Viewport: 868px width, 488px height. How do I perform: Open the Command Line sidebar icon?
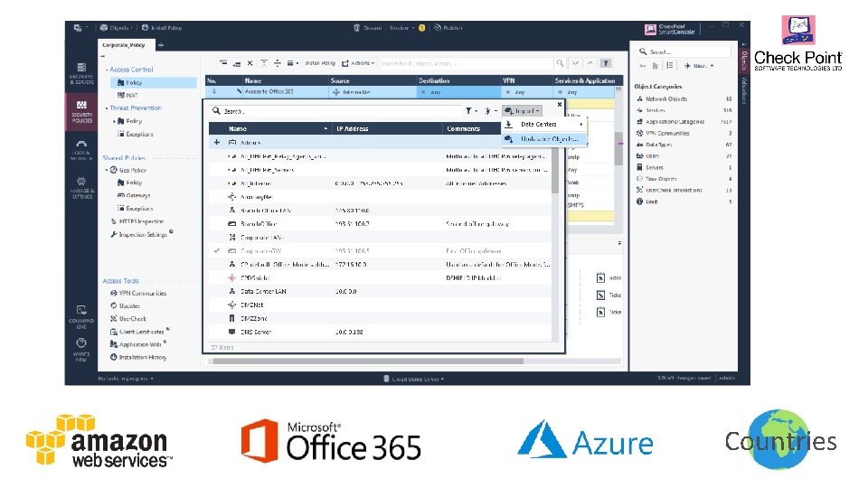[x=81, y=317]
